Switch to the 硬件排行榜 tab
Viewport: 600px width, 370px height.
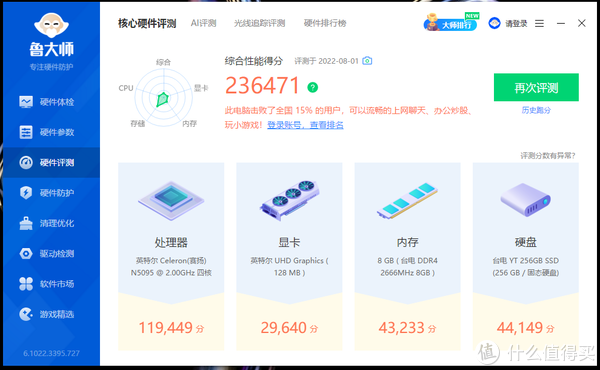click(325, 23)
